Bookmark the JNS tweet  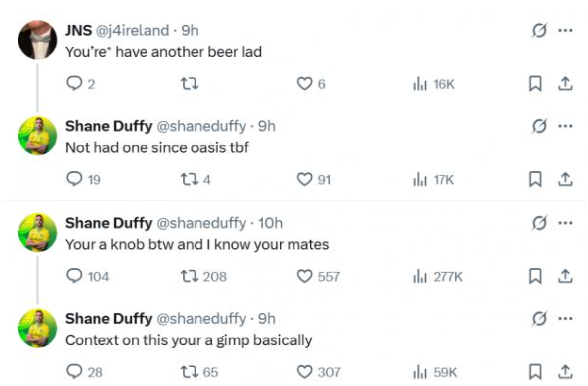pyautogui.click(x=534, y=85)
